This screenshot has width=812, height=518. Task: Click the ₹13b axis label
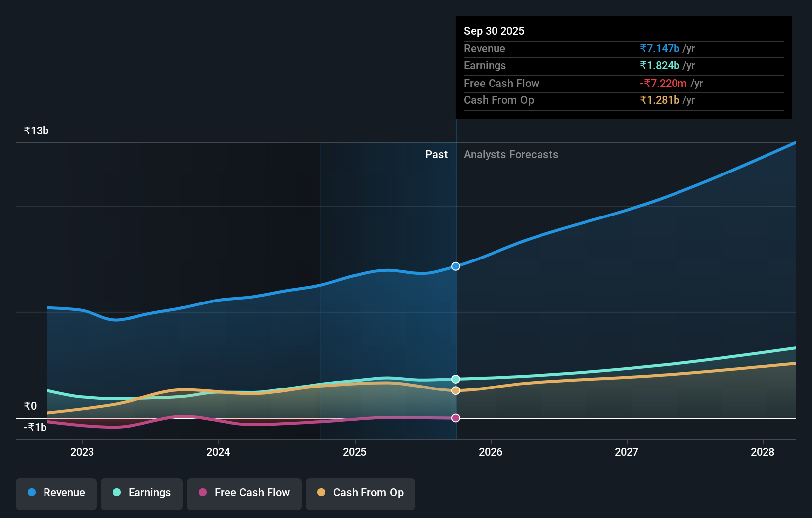36,130
